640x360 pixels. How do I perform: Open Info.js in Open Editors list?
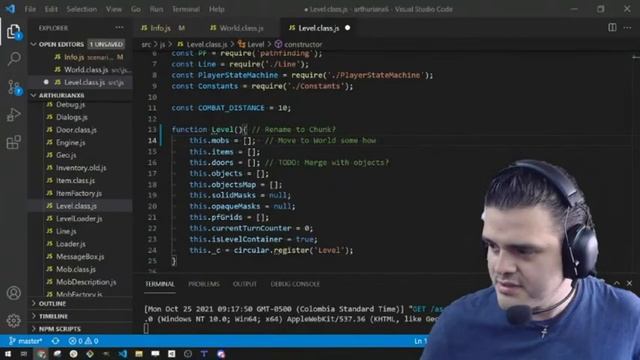pos(80,57)
